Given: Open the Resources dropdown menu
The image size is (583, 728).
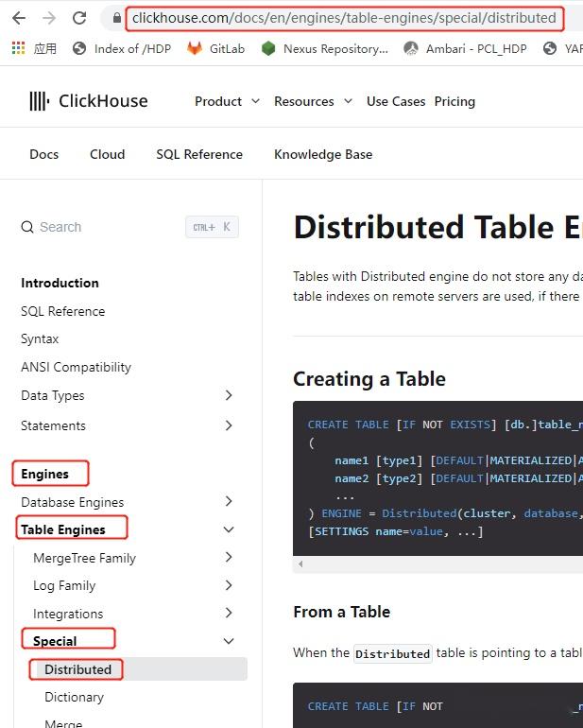Looking at the screenshot, I should click(313, 101).
